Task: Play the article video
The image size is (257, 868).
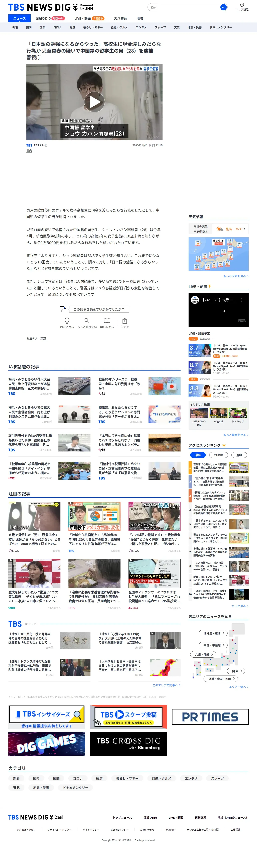Action: [94, 102]
